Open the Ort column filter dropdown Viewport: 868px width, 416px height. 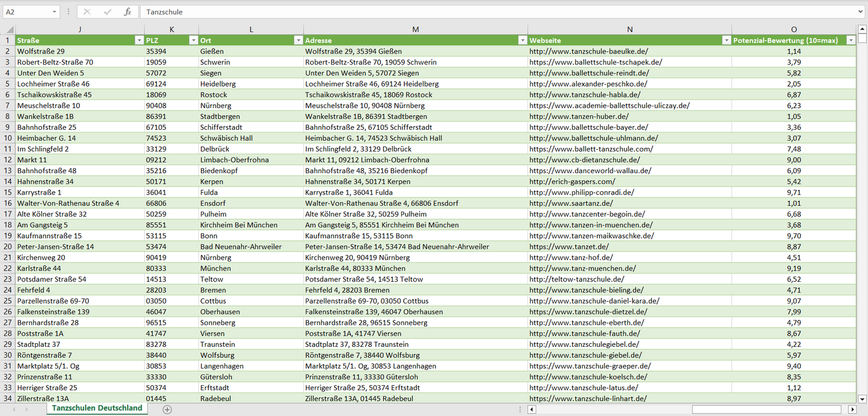click(298, 40)
